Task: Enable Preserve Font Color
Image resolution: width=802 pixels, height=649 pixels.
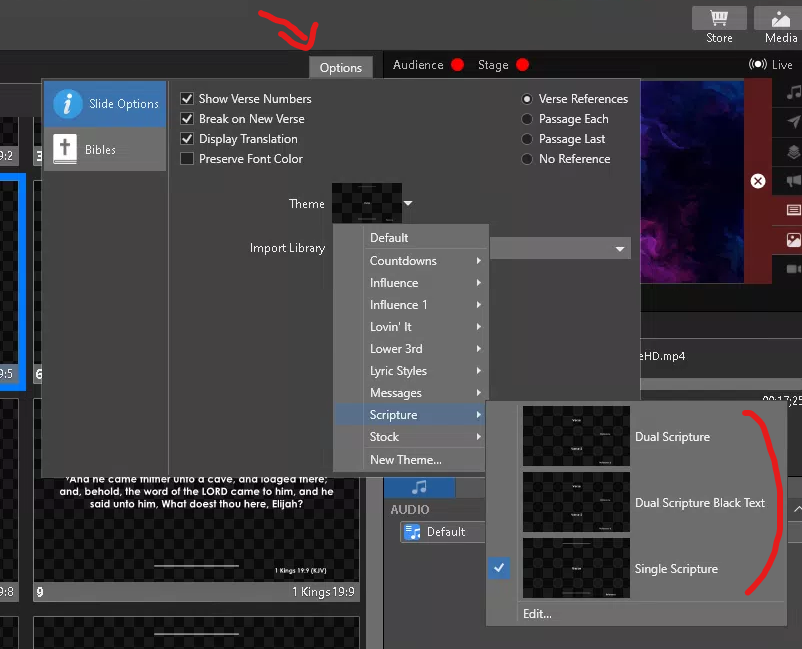Action: coord(187,159)
